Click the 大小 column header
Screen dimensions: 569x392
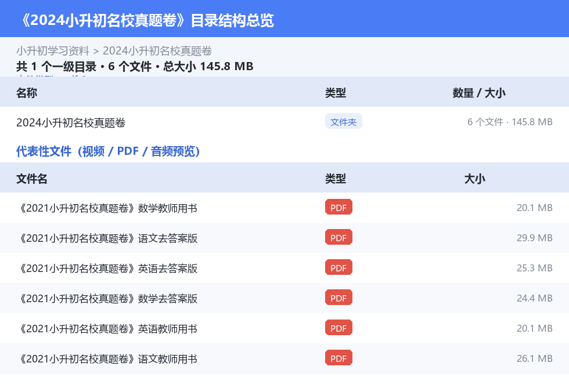[475, 179]
